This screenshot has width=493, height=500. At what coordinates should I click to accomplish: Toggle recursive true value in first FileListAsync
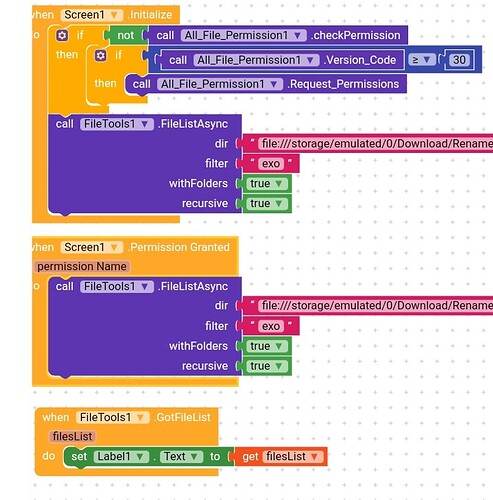click(266, 204)
